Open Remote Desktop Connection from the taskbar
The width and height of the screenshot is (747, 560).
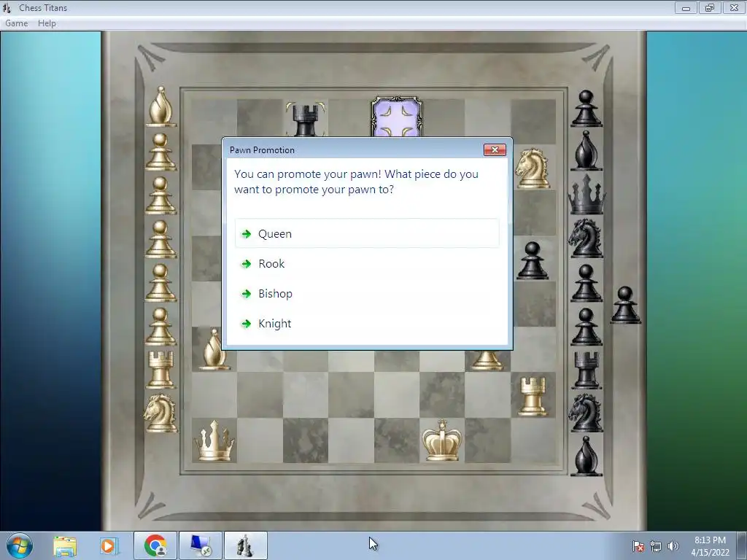[x=200, y=545]
